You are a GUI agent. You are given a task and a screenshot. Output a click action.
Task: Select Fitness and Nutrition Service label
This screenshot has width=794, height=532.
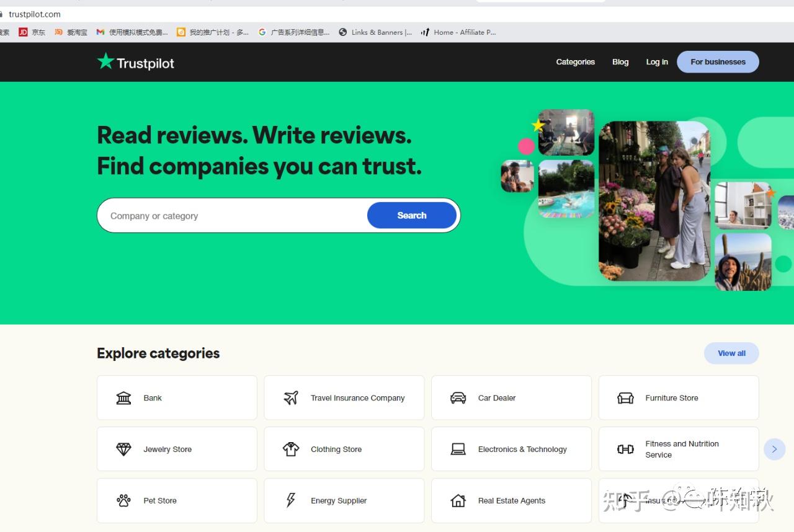682,449
